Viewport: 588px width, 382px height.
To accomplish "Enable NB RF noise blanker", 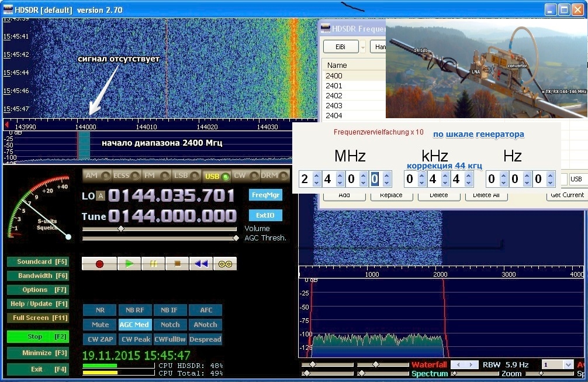I will pos(135,310).
